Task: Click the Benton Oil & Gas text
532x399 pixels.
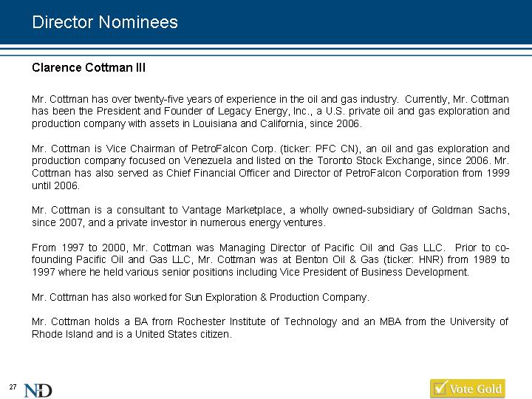Action: (337, 260)
